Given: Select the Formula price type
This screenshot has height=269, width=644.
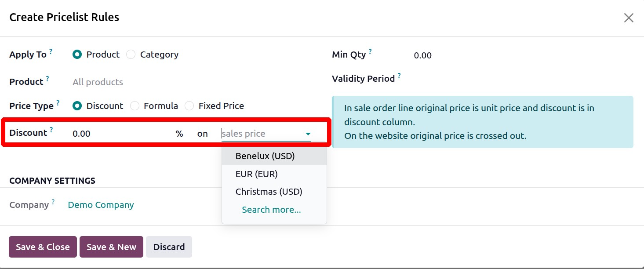Looking at the screenshot, I should (x=135, y=106).
